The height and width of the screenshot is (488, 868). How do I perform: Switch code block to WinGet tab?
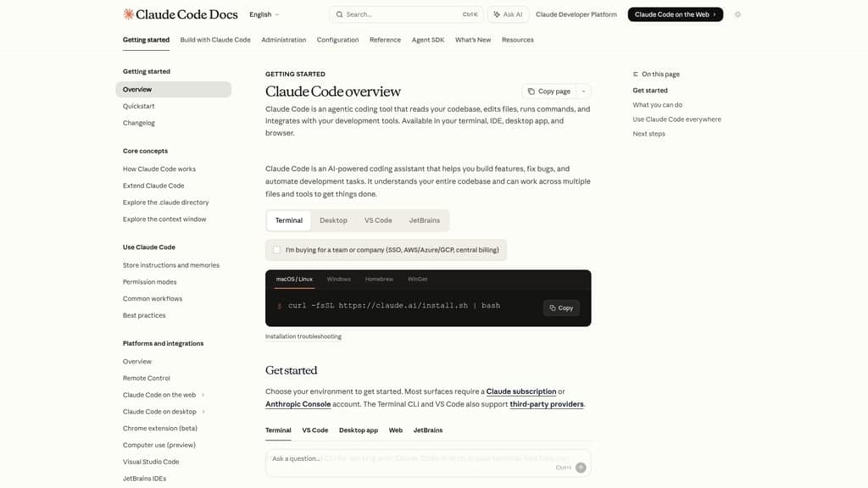click(417, 280)
